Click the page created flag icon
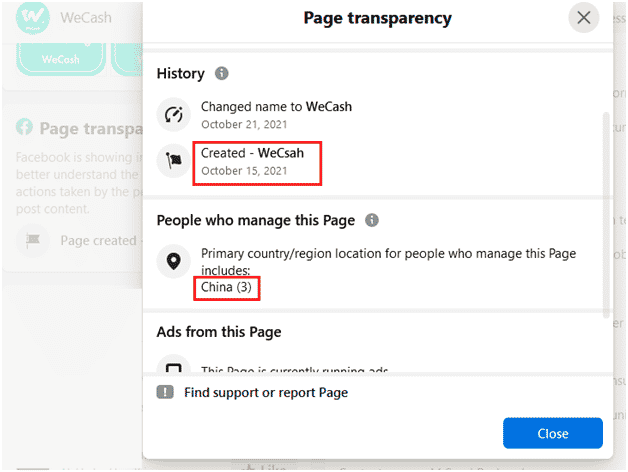Image resolution: width=628 pixels, height=472 pixels. [x=173, y=161]
